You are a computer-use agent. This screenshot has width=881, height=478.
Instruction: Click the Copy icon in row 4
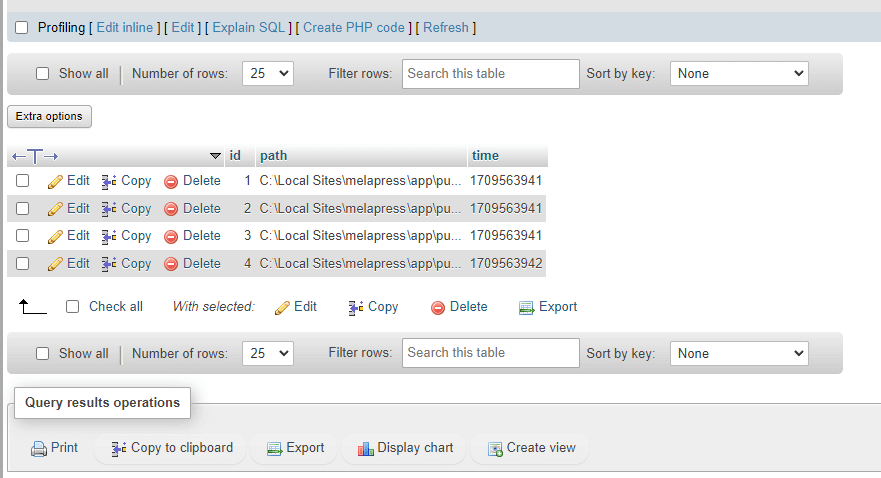pyautogui.click(x=109, y=264)
